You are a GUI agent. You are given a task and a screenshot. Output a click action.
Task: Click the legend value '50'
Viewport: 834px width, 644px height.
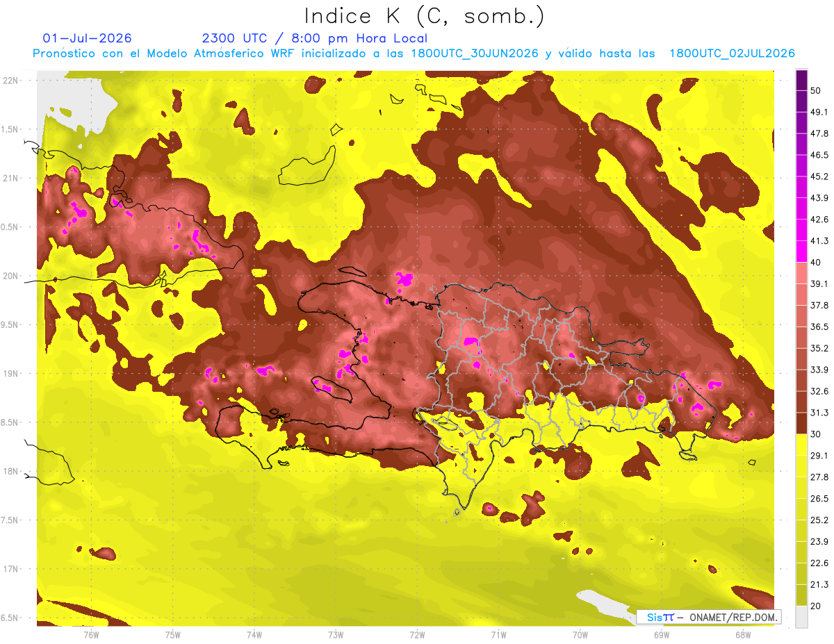[815, 90]
